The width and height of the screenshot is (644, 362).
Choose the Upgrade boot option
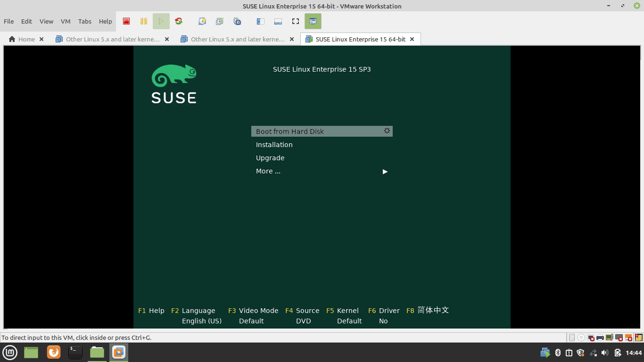pyautogui.click(x=270, y=158)
